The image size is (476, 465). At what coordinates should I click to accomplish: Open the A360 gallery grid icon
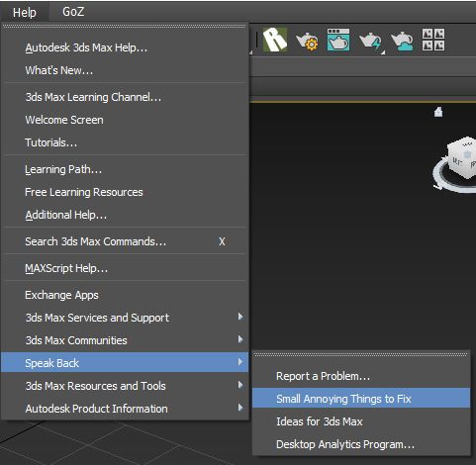tap(433, 40)
